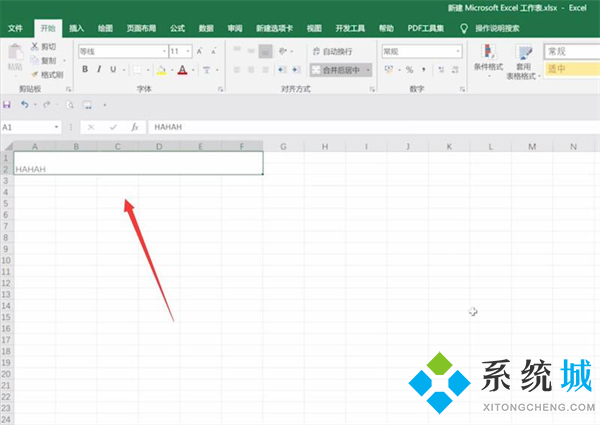The height and width of the screenshot is (425, 600).
Task: Switch to the Formulas (公式) tab
Action: click(x=177, y=28)
